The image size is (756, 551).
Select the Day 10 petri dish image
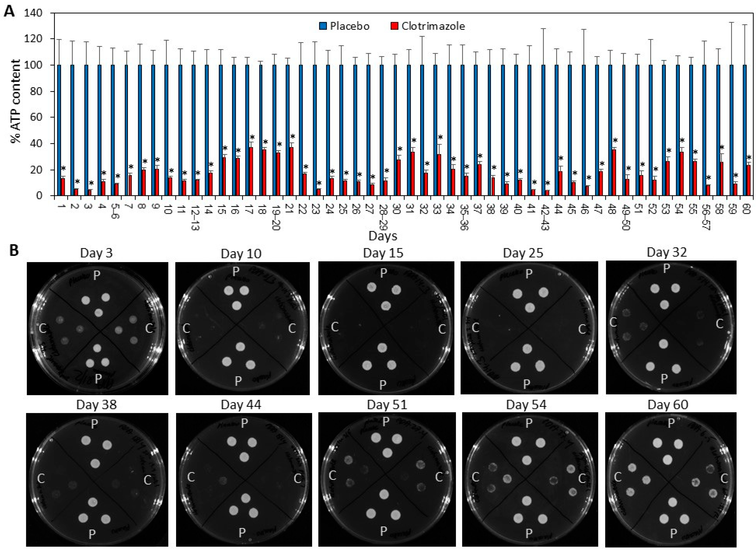242,328
